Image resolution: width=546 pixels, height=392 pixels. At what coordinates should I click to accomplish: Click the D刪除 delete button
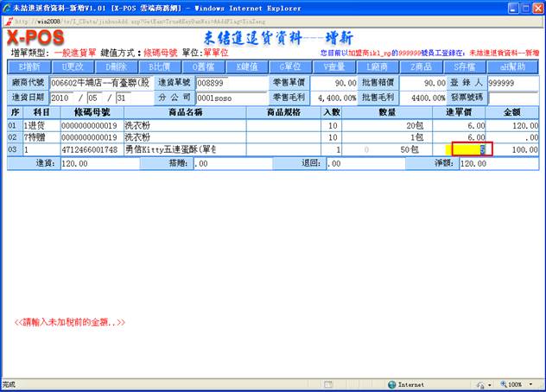[116, 66]
